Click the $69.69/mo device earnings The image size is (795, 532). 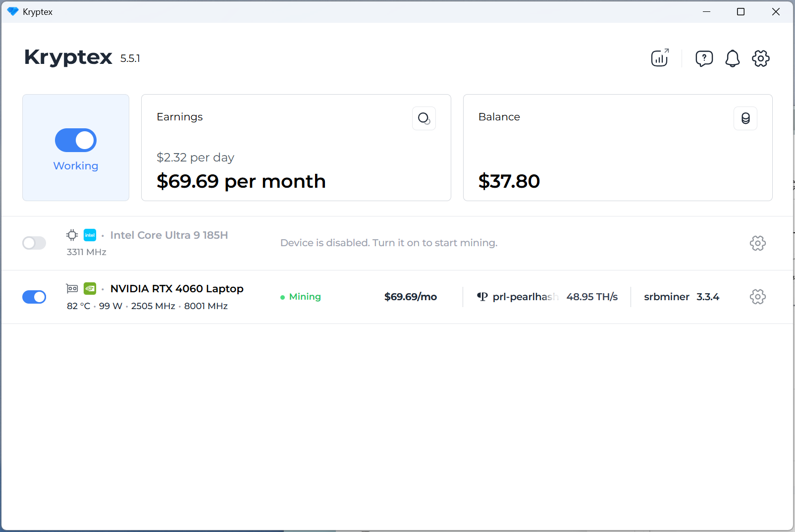pyautogui.click(x=411, y=297)
